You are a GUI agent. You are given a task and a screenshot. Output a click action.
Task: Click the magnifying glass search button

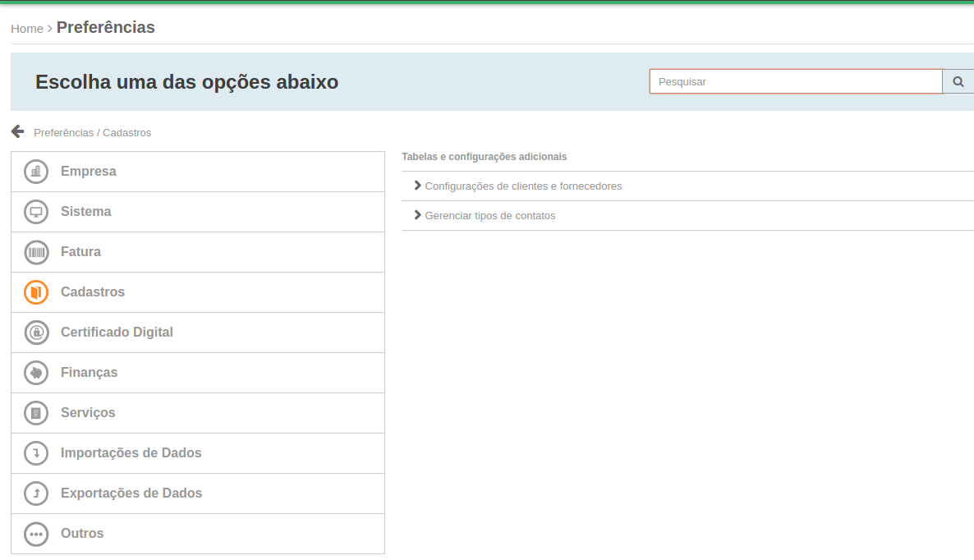tap(958, 81)
